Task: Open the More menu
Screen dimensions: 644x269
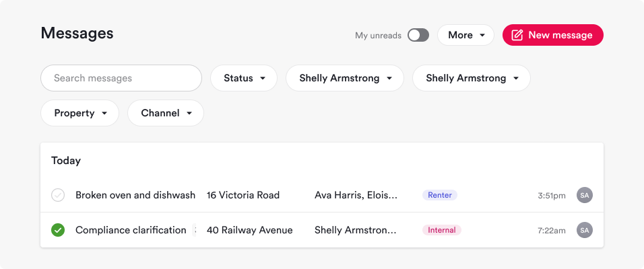Action: coord(465,35)
